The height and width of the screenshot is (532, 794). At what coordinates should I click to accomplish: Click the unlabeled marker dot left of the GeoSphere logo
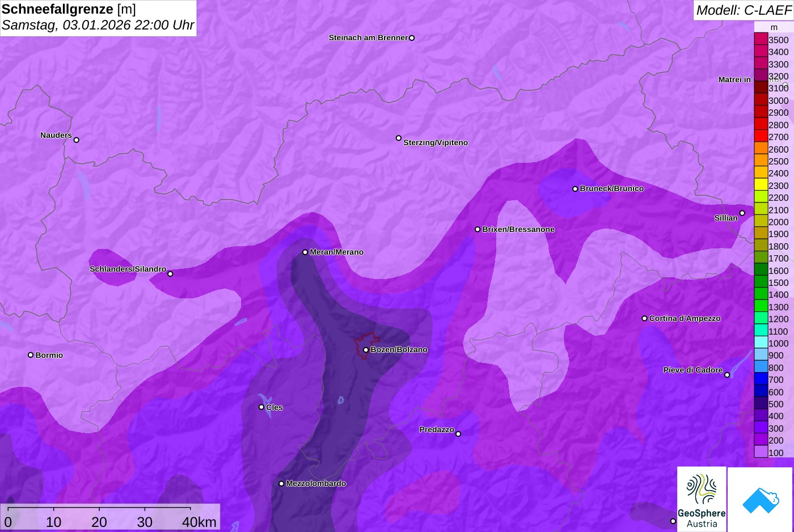coord(673,521)
